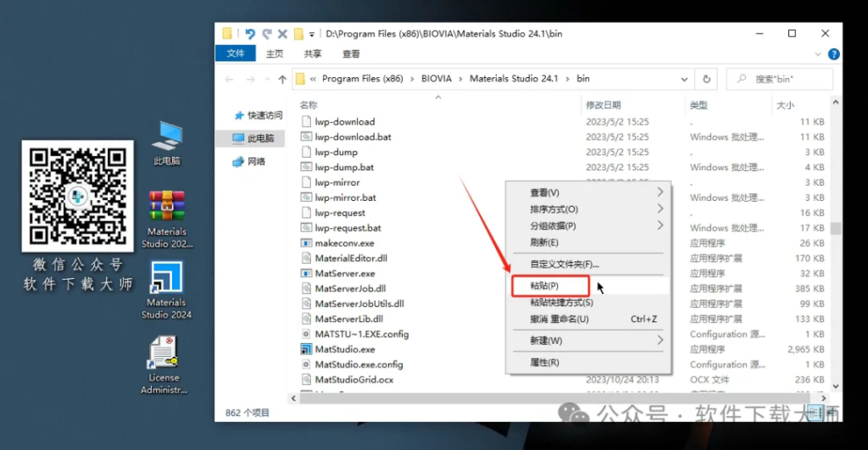Choose 粘贴快捷方式(S) from context menu
The image size is (868, 450).
click(x=588, y=303)
